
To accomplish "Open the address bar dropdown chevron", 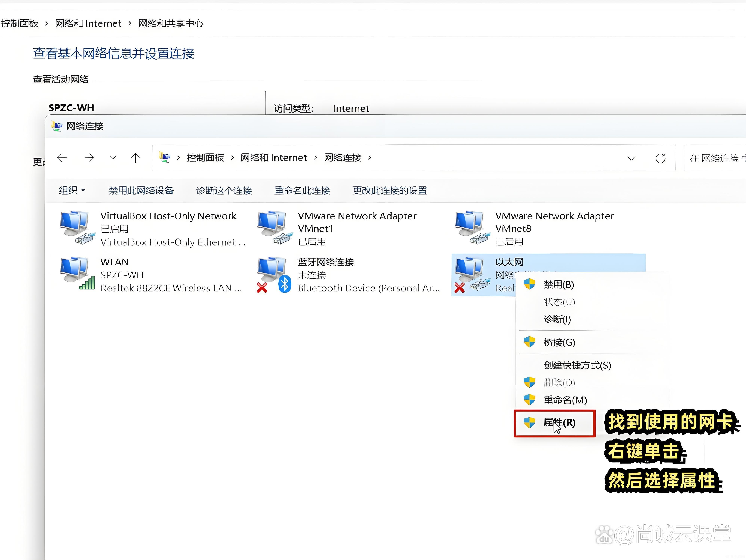I will coord(631,158).
